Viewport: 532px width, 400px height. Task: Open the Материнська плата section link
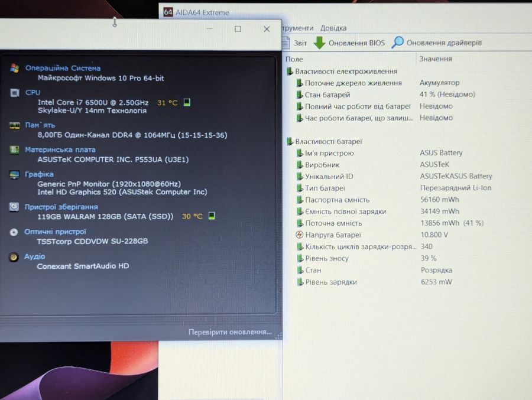point(60,149)
